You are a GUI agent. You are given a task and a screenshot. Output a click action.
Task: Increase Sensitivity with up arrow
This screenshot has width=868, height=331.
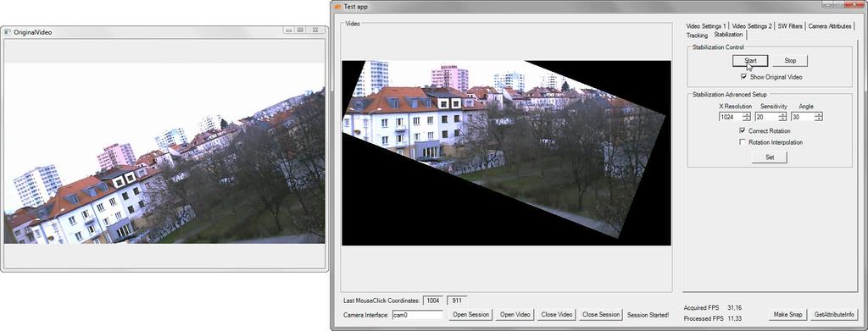(782, 114)
